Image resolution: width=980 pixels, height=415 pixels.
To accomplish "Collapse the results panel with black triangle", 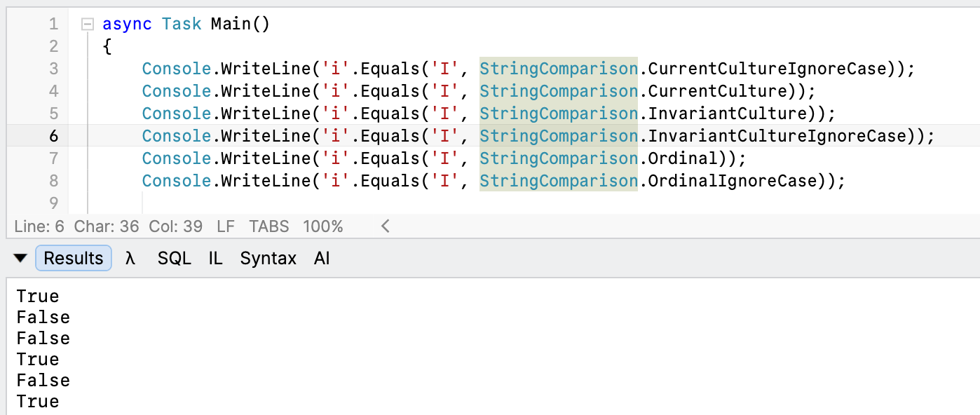I will point(20,259).
